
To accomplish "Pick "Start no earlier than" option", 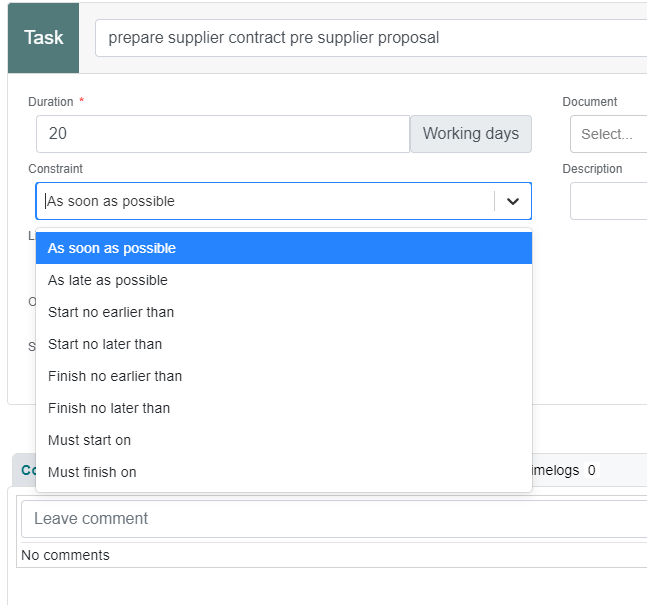I will click(284, 312).
